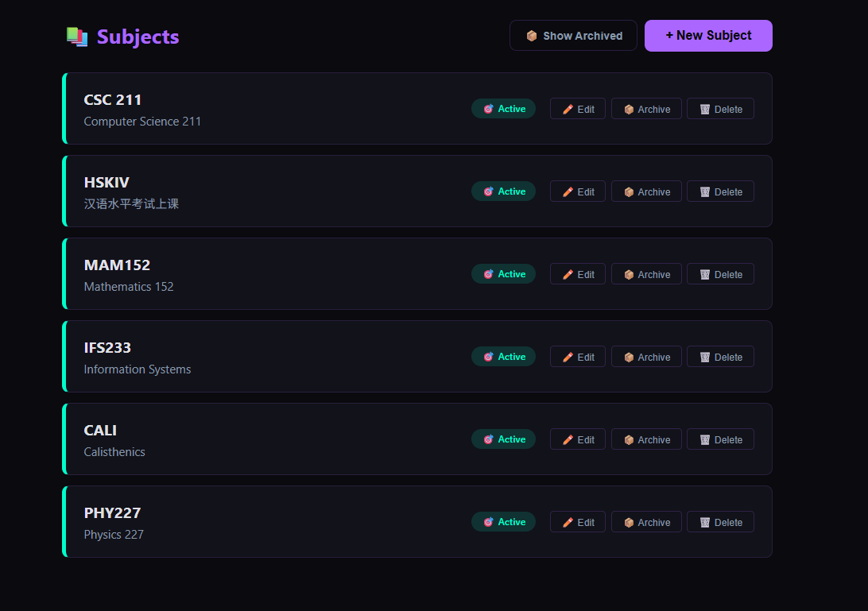Click the box icon in Show Archived
The width and height of the screenshot is (868, 611).
coord(532,36)
